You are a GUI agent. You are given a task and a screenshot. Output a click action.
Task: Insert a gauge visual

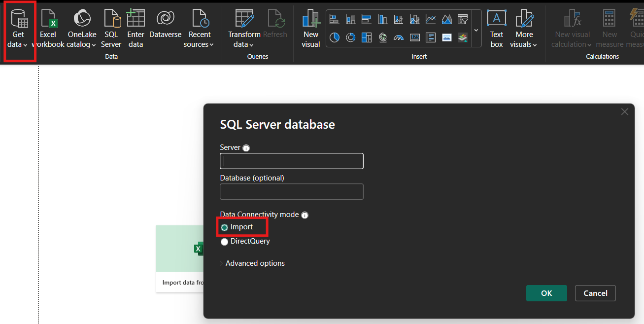(399, 37)
